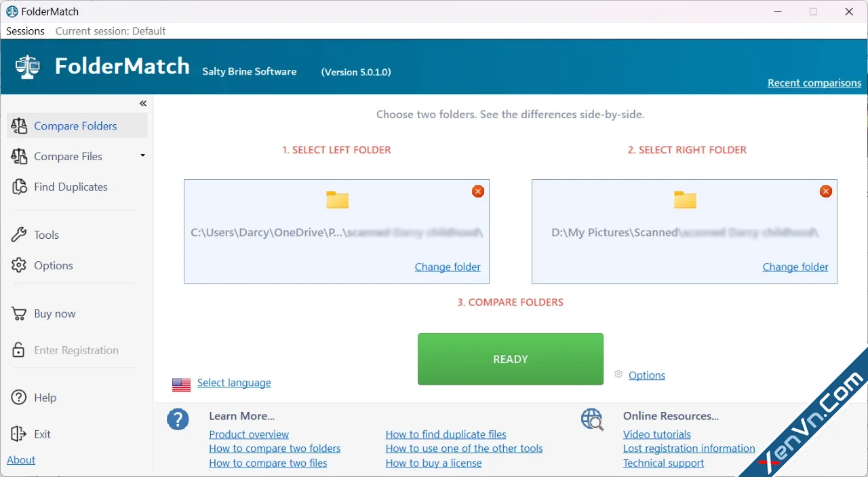
Task: Open the Sessions menu
Action: (25, 31)
